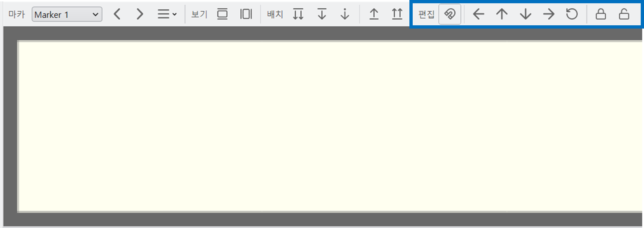
Task: Go to the previous marker
Action: tap(117, 14)
